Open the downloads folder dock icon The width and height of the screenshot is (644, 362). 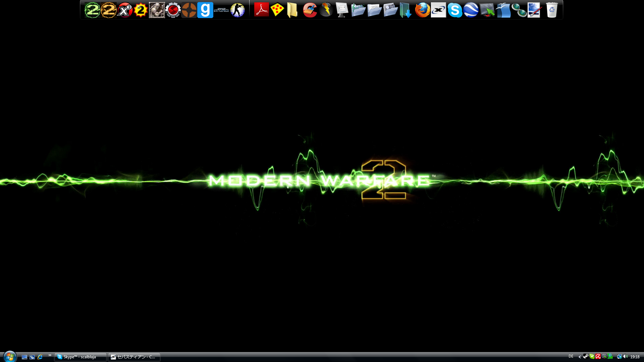406,10
